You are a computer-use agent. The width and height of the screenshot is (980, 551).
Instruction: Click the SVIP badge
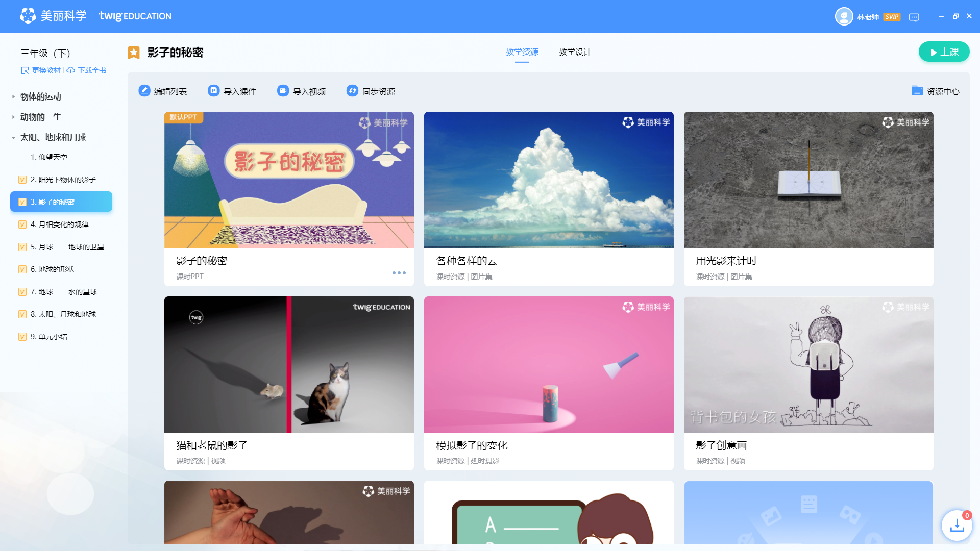[892, 17]
